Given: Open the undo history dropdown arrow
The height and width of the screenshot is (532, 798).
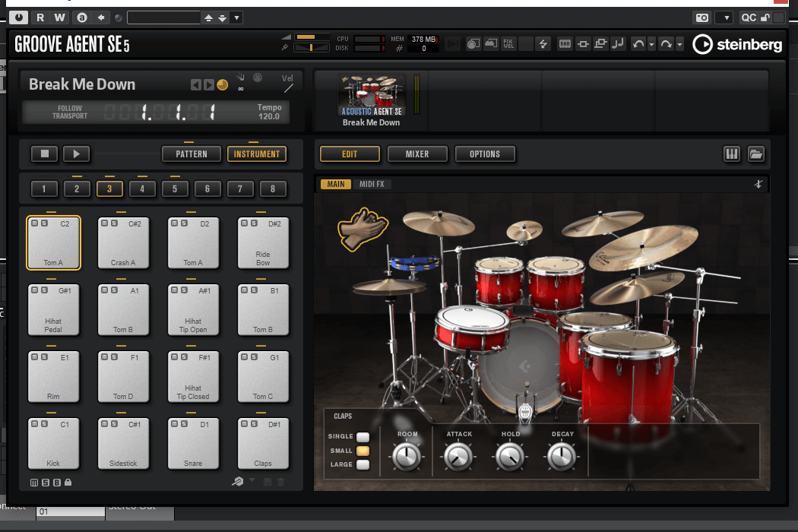Looking at the screenshot, I should tap(651, 45).
